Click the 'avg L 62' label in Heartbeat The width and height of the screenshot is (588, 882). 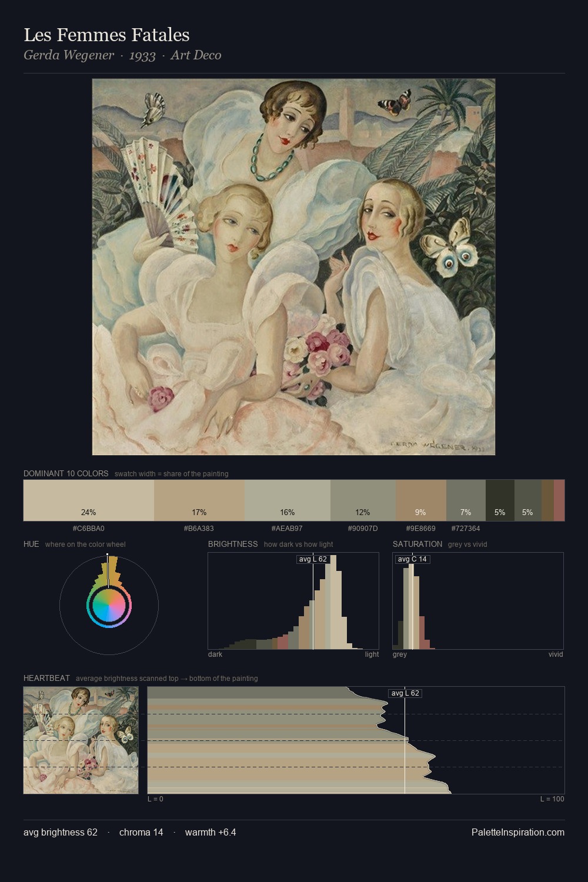pyautogui.click(x=405, y=693)
